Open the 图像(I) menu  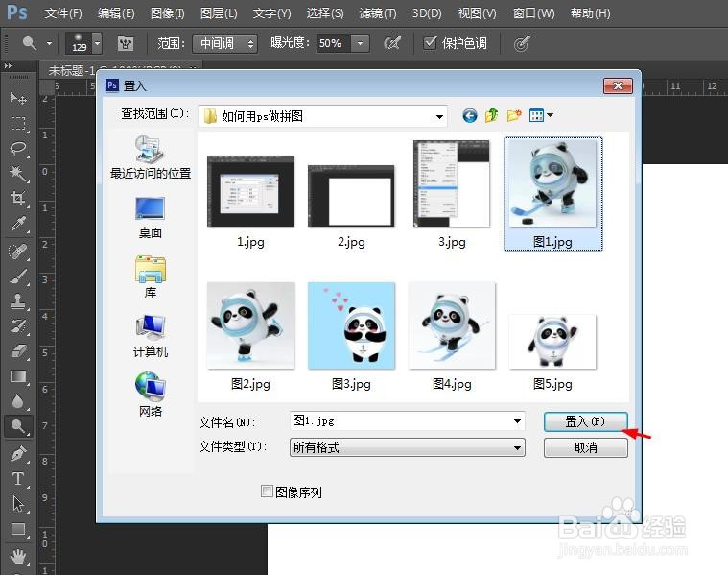pos(168,13)
